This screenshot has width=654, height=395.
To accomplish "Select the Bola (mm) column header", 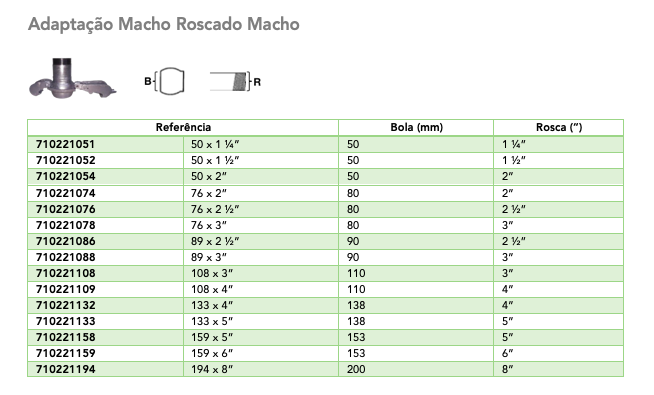I will [416, 127].
